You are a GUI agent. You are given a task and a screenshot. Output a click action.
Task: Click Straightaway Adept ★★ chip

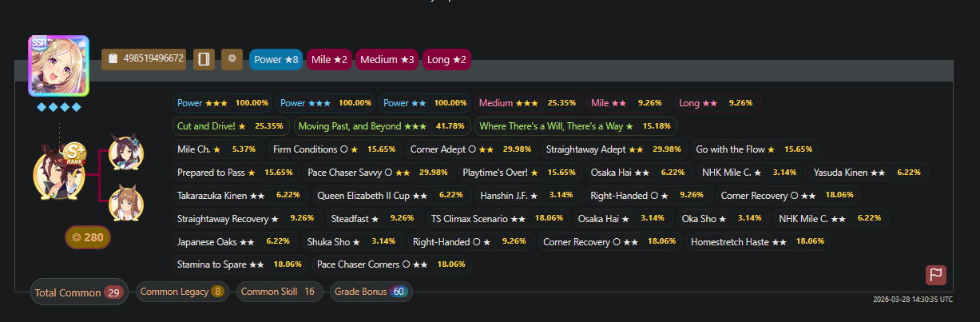[613, 149]
